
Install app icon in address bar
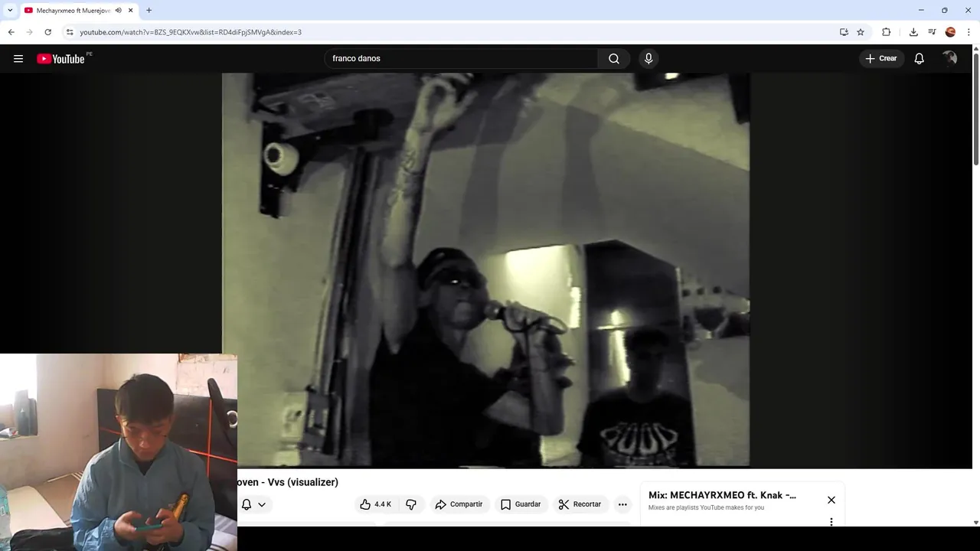coord(844,32)
